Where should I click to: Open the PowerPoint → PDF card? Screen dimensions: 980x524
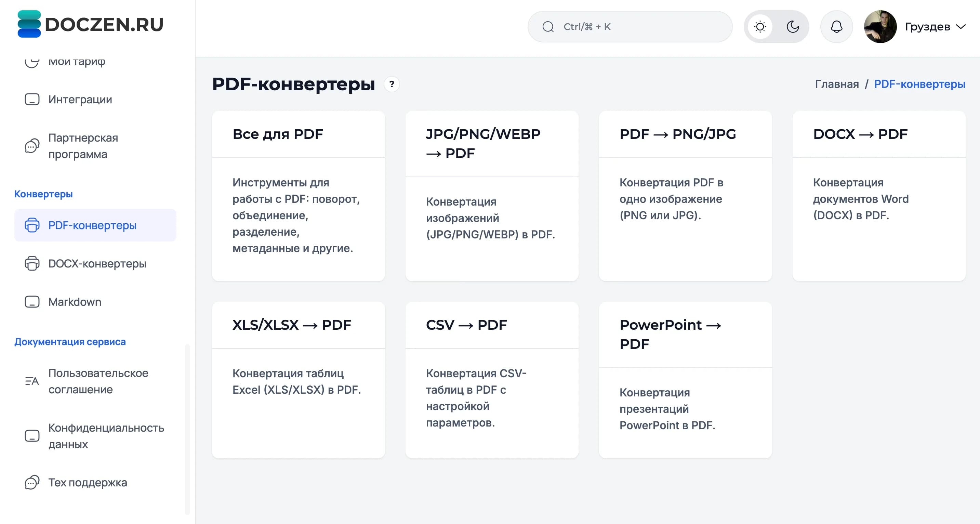[x=685, y=380]
